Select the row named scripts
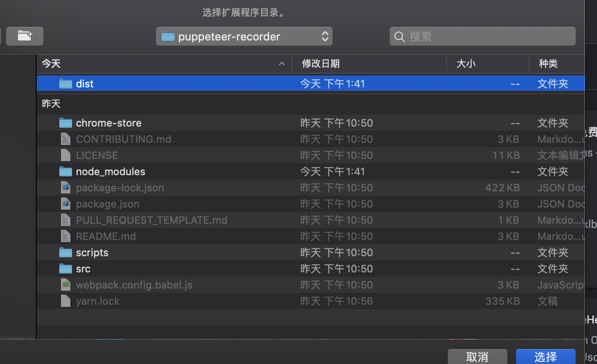This screenshot has width=597, height=364. (310, 252)
